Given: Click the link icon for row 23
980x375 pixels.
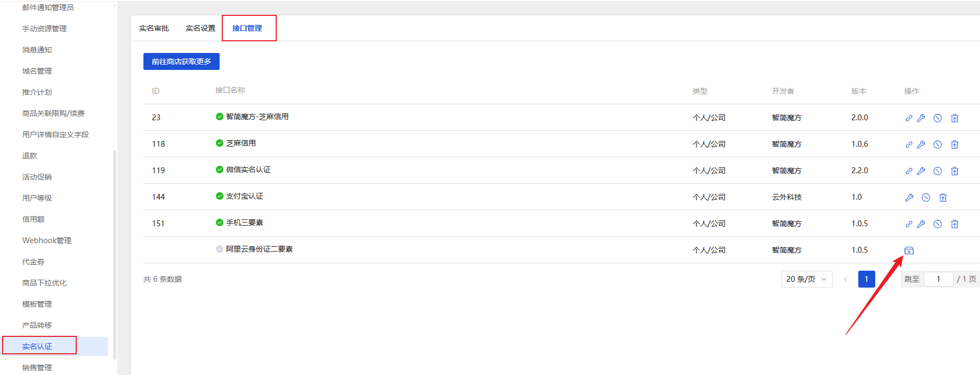Looking at the screenshot, I should pyautogui.click(x=909, y=118).
